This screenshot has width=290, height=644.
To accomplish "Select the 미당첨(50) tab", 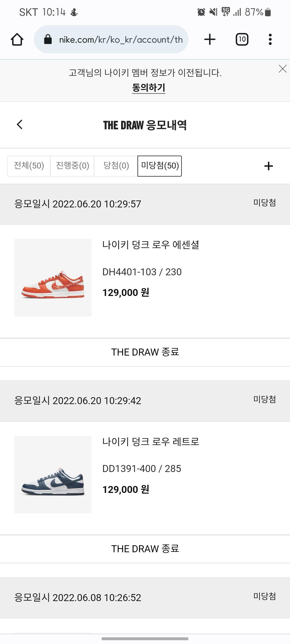I will [x=160, y=166].
